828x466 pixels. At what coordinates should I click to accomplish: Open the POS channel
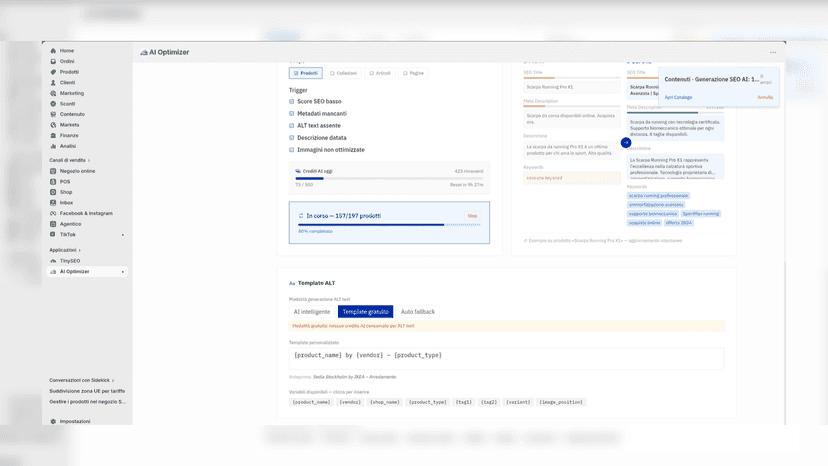click(64, 182)
